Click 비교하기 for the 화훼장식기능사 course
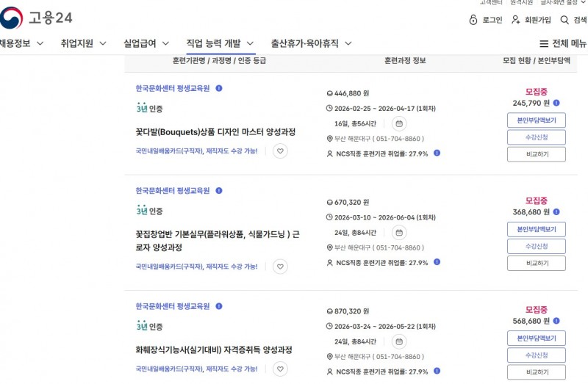 coord(536,372)
